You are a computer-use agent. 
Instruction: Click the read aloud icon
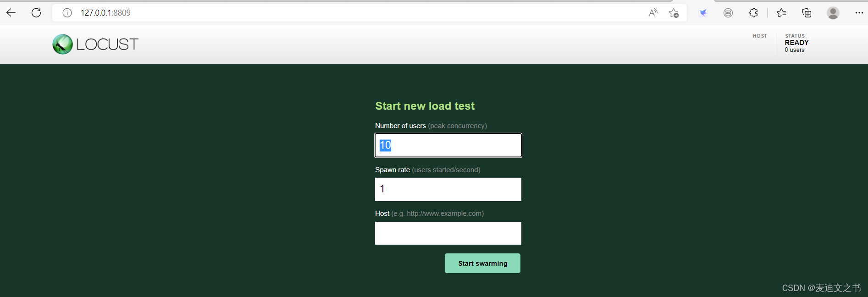pyautogui.click(x=653, y=13)
